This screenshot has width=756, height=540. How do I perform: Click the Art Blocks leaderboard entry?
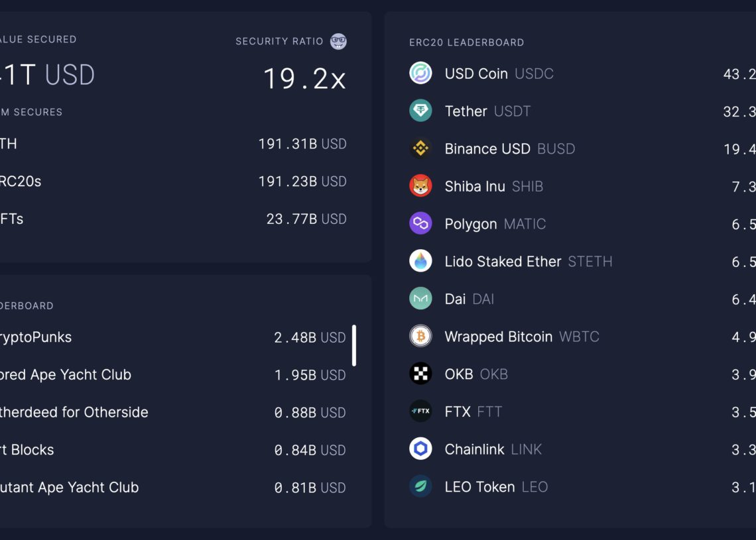[x=28, y=450]
